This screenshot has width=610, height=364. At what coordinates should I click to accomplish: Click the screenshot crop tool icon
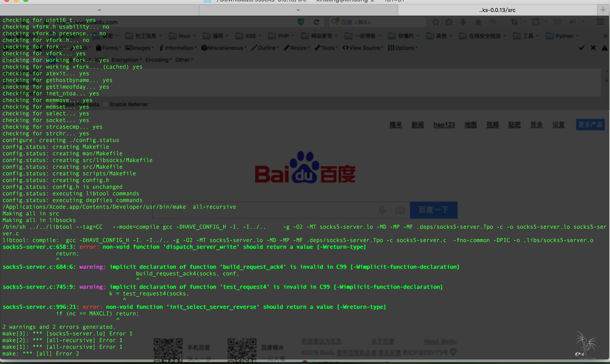pyautogui.click(x=514, y=22)
